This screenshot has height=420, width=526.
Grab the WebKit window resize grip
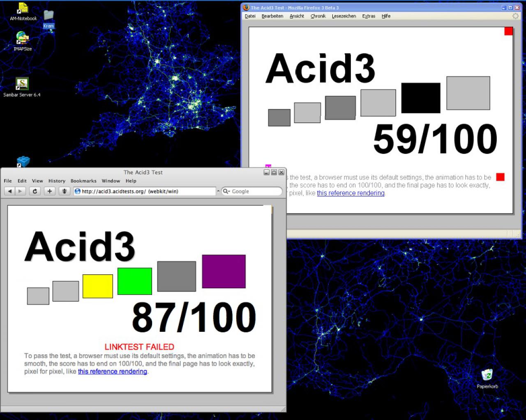coord(283,409)
